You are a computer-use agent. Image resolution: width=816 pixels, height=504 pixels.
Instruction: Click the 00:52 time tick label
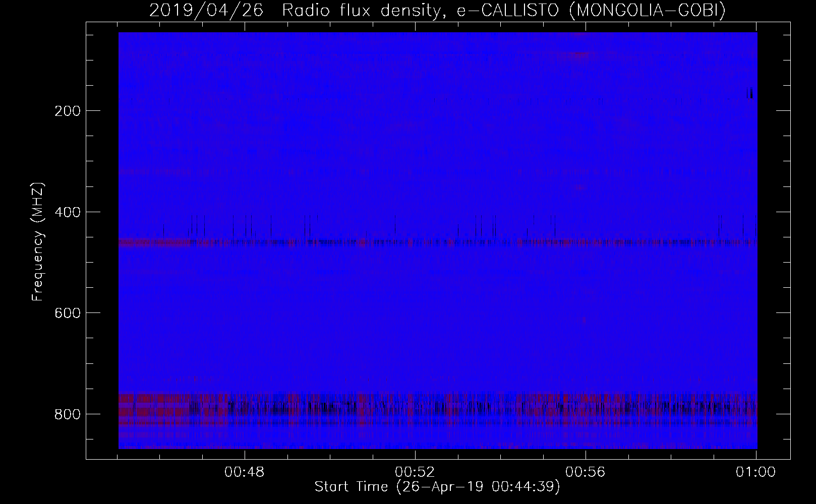[x=415, y=472]
